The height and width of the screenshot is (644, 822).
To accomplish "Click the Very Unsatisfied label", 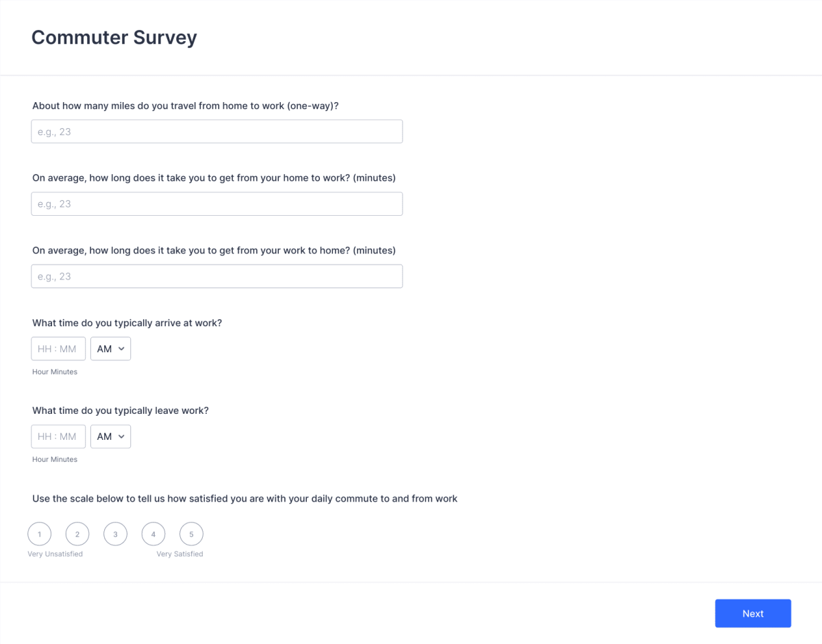I will [x=55, y=554].
